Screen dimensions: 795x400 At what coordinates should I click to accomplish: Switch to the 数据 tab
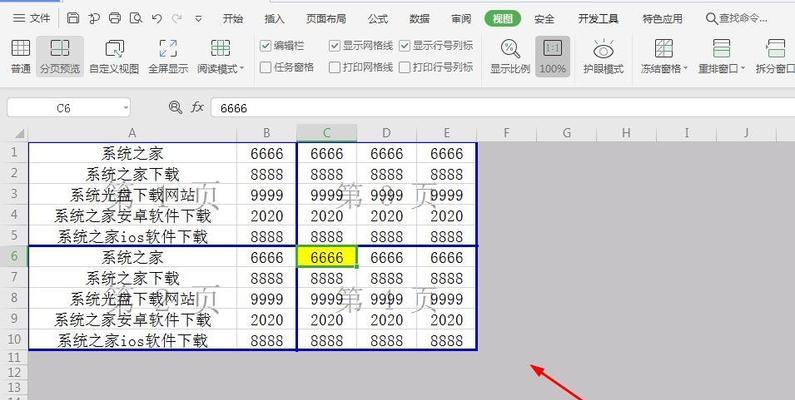[419, 19]
